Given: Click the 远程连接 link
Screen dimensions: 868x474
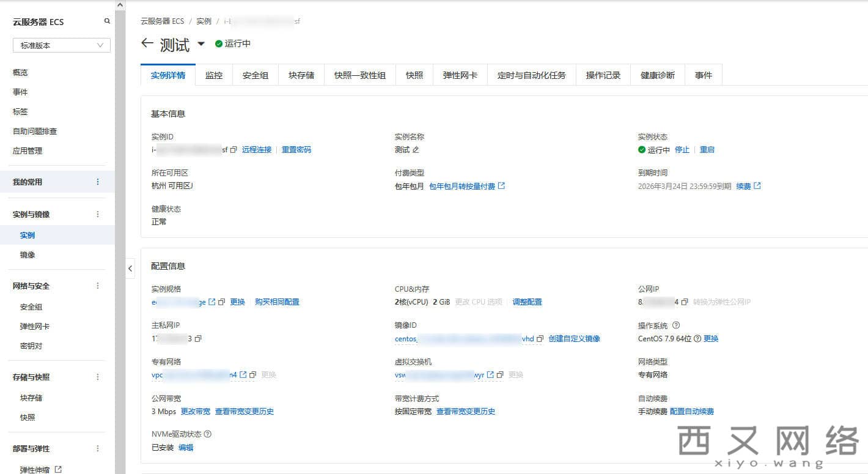Looking at the screenshot, I should (x=257, y=150).
